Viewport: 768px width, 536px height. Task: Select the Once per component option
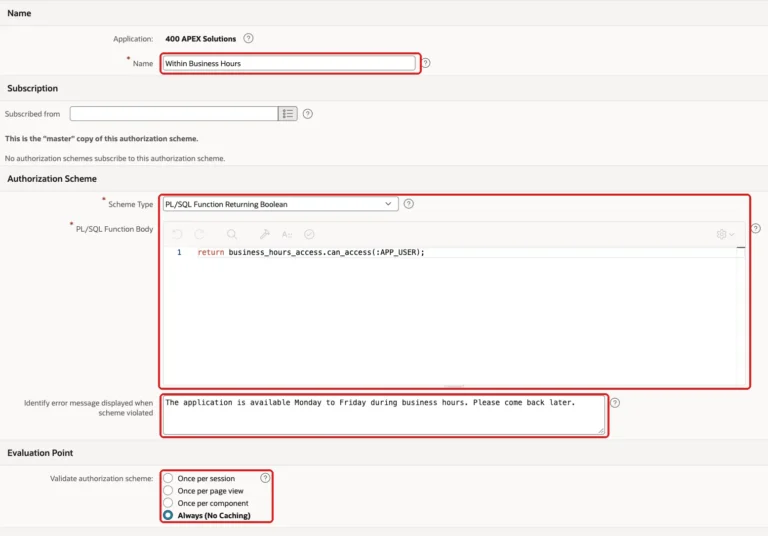point(168,503)
